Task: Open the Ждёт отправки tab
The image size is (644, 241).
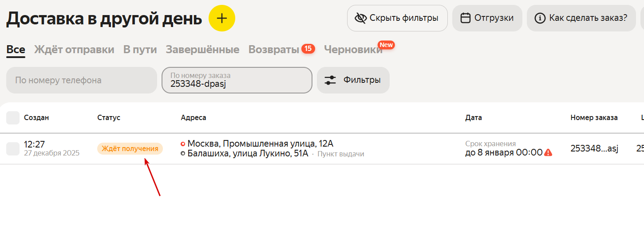Action: coord(74,50)
